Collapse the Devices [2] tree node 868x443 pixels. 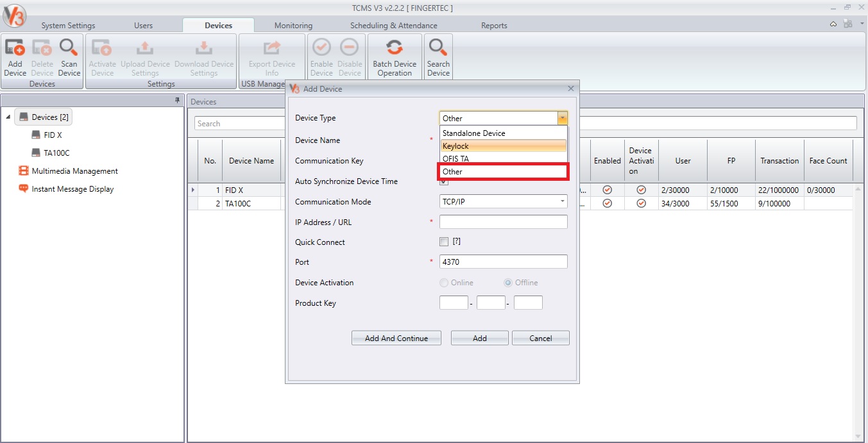pos(8,117)
